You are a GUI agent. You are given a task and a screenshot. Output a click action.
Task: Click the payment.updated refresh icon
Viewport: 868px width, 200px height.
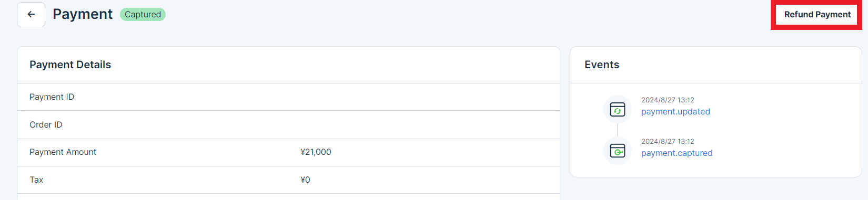pos(618,109)
